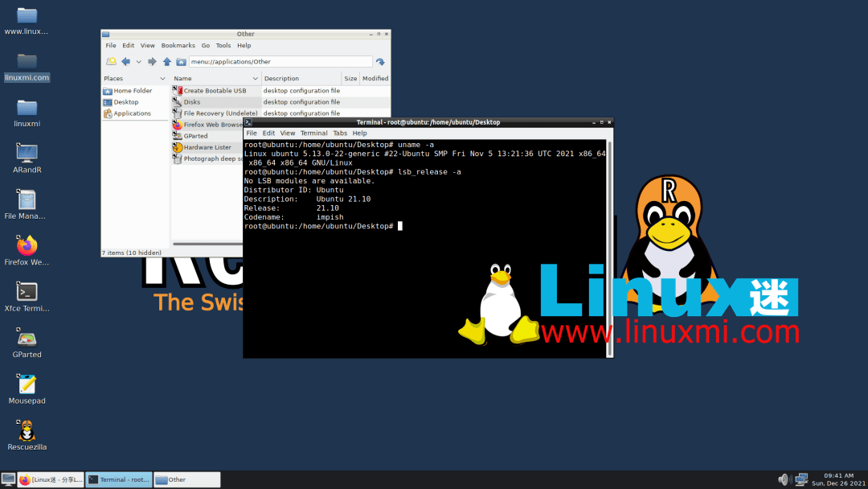
Task: Go to parent folder with up arrow
Action: pyautogui.click(x=167, y=62)
